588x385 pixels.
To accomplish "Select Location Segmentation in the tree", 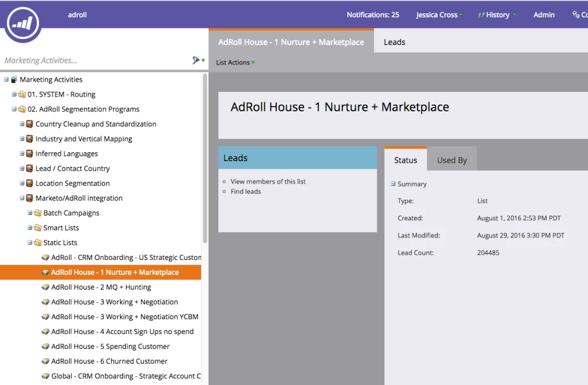I will coord(72,183).
